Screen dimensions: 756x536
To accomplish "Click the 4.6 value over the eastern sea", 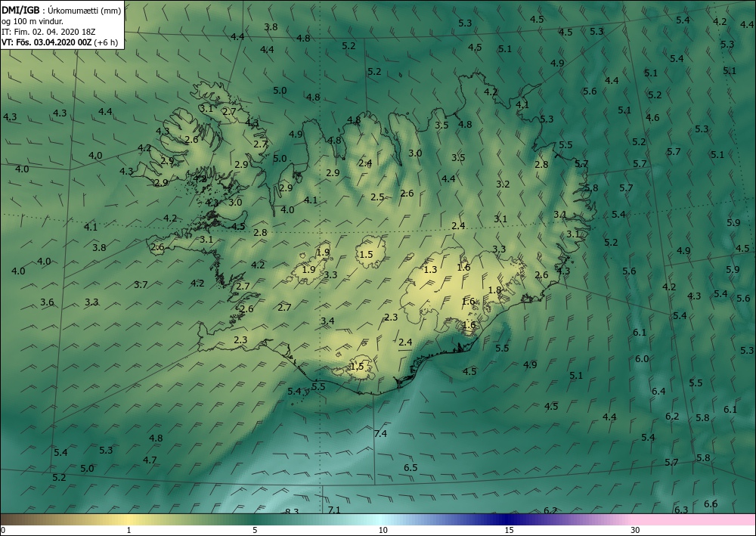I will [x=652, y=118].
